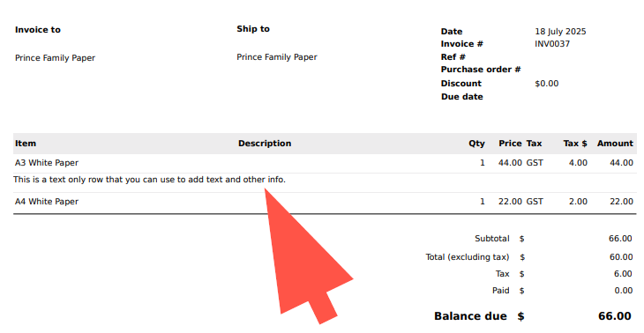This screenshot has height=333, width=644.
Task: Click the invoice number INV0037
Action: coord(552,44)
